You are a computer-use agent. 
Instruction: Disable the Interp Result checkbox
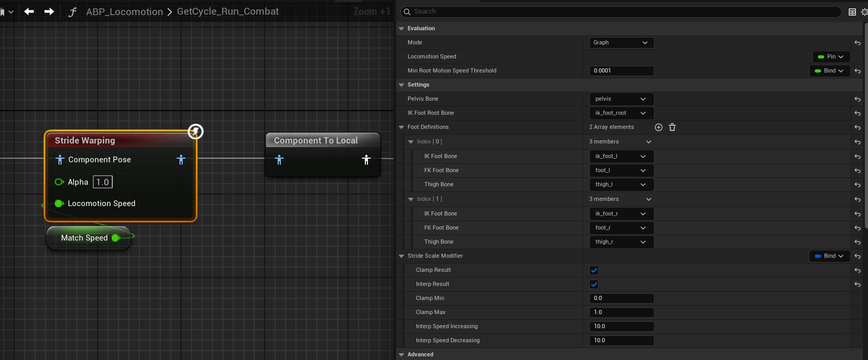tap(594, 284)
